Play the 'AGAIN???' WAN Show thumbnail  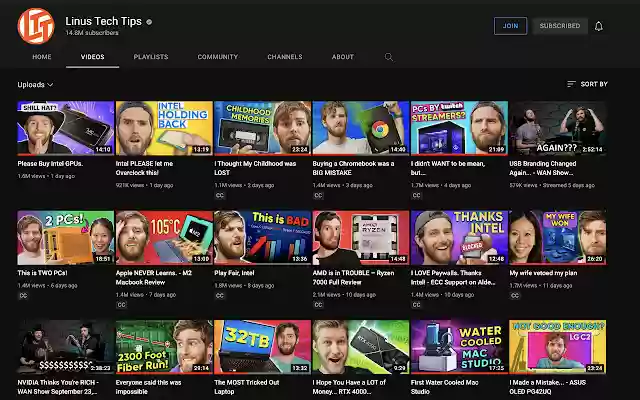(558, 128)
